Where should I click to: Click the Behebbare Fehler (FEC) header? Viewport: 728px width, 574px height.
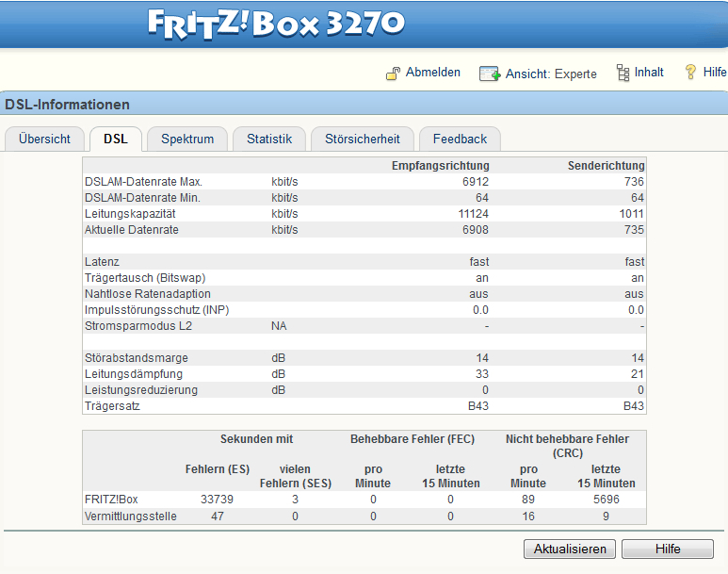[413, 439]
